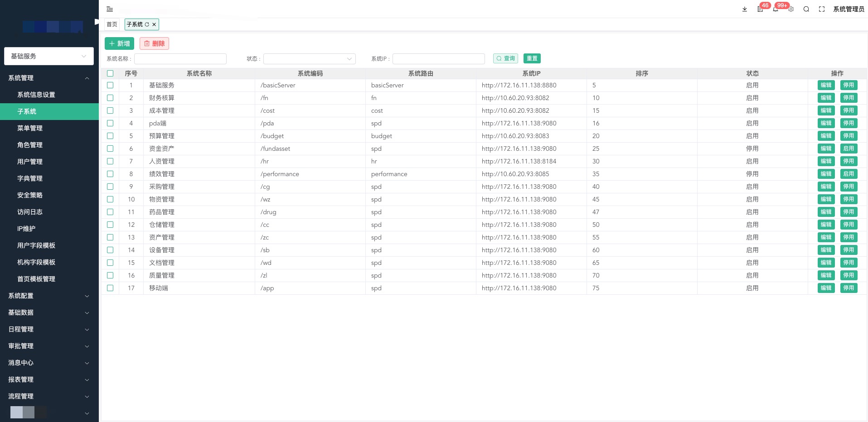Click 停用 for the 财务核算 row
The width and height of the screenshot is (868, 422).
(849, 98)
